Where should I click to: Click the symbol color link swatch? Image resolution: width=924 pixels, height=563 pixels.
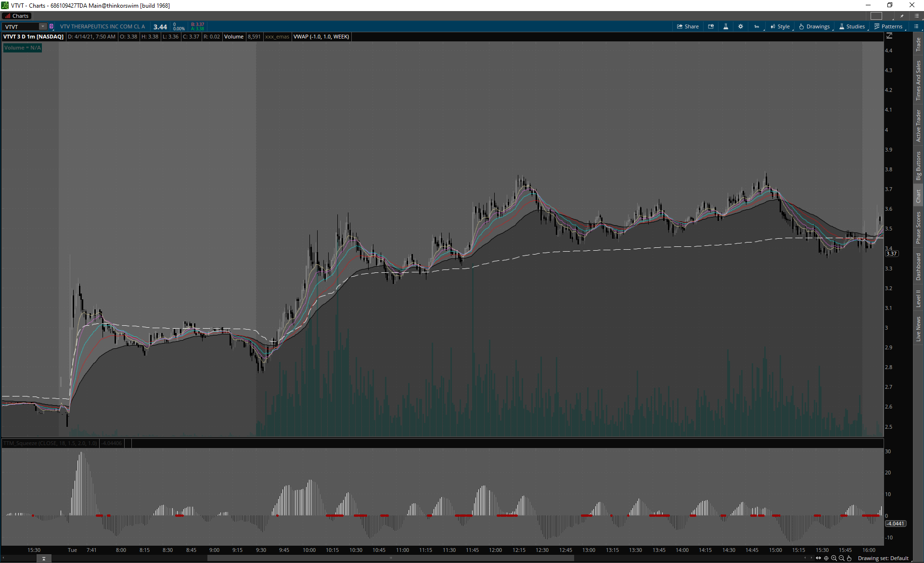51,26
